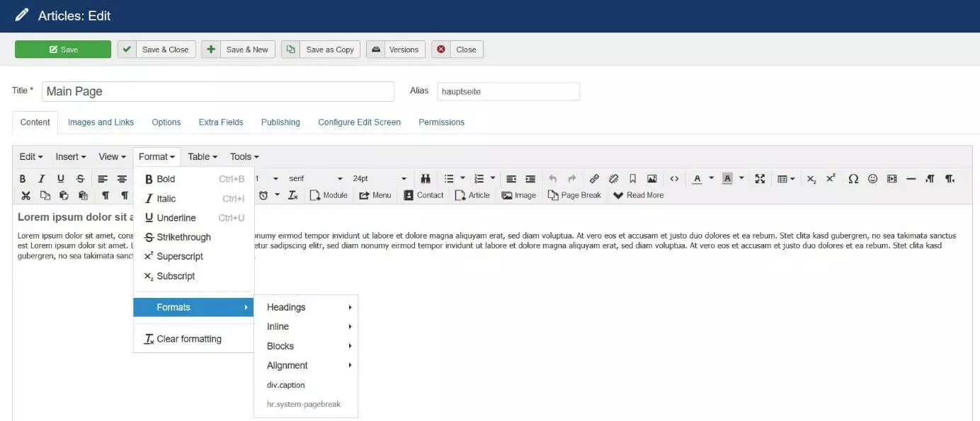Click the Cut scissors icon
This screenshot has width=980, height=421.
click(25, 195)
